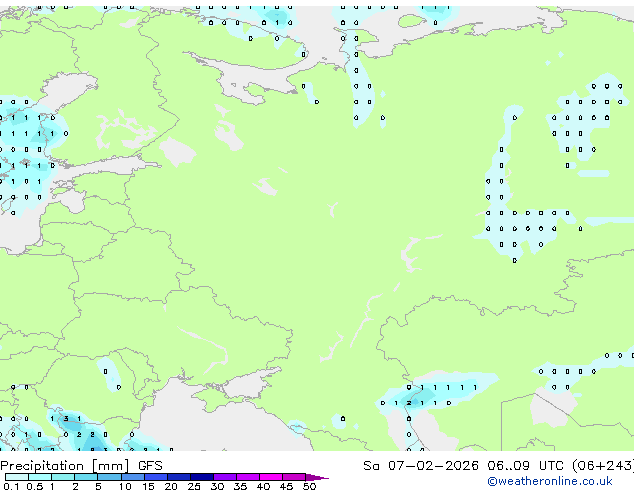This screenshot has height=490, width=634.
Task: Click the '10' legend scale label
Action: 125,486
